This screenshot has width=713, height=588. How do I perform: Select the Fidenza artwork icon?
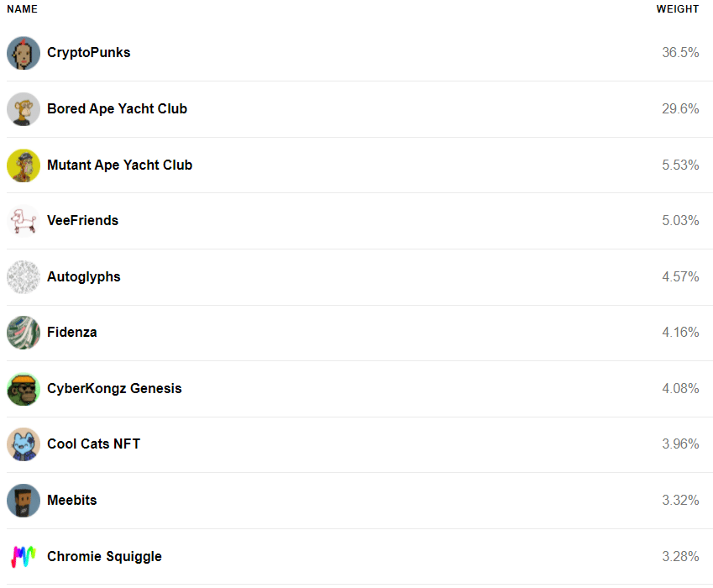(x=24, y=333)
